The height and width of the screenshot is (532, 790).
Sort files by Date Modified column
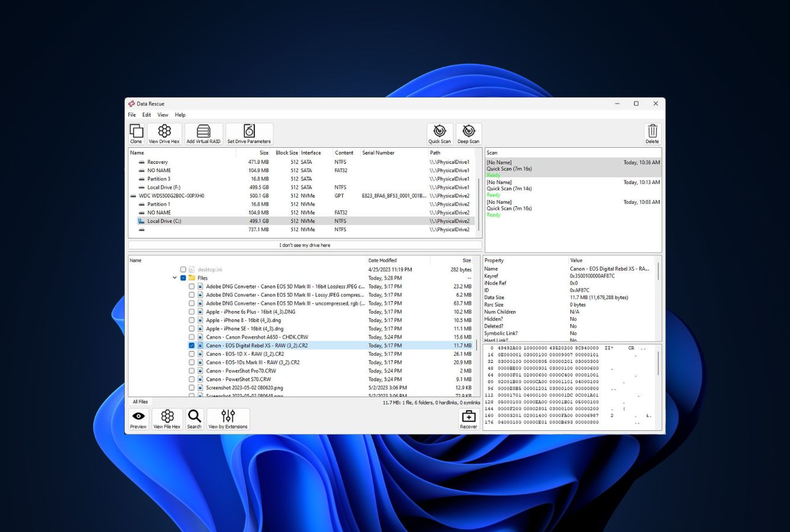point(382,260)
